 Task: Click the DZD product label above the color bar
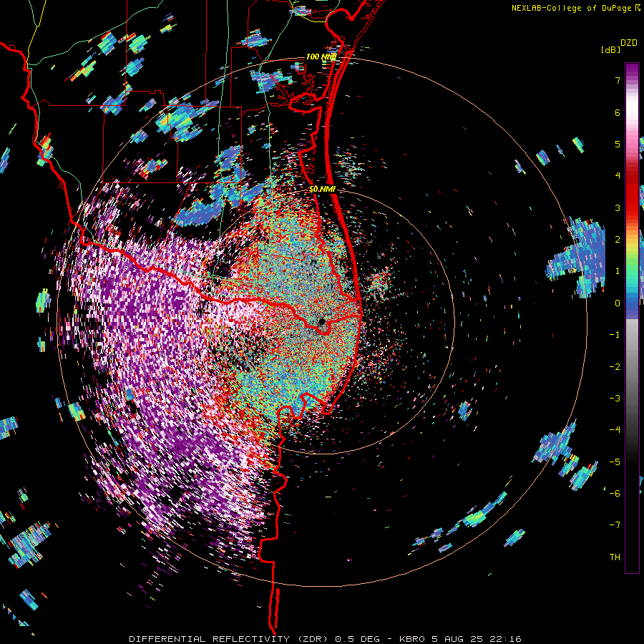[629, 43]
